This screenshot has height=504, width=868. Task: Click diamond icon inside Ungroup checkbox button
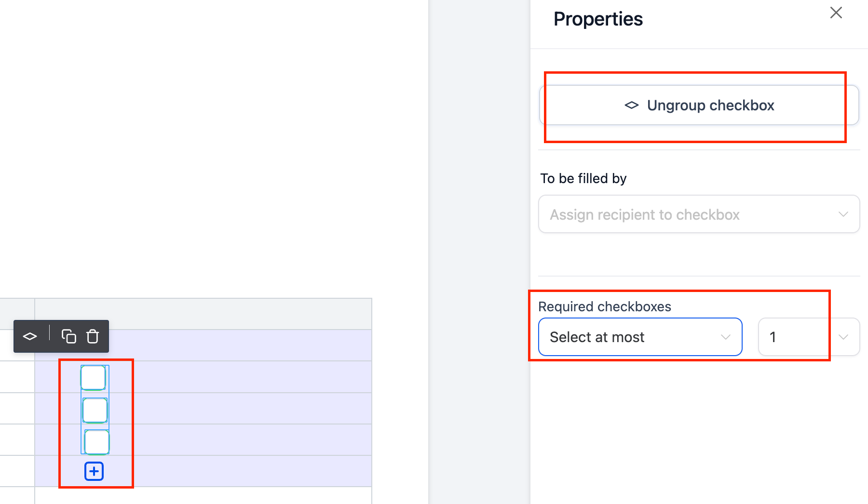(632, 105)
